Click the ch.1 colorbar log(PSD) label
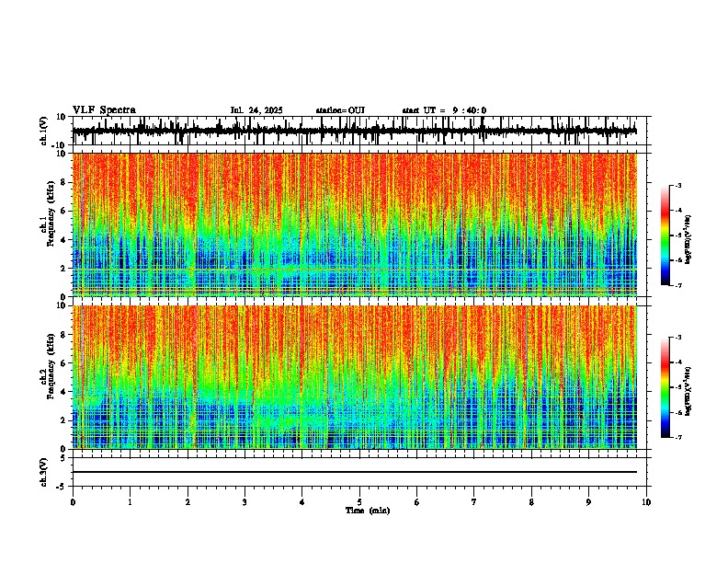The height and width of the screenshot is (563, 728). coord(688,240)
